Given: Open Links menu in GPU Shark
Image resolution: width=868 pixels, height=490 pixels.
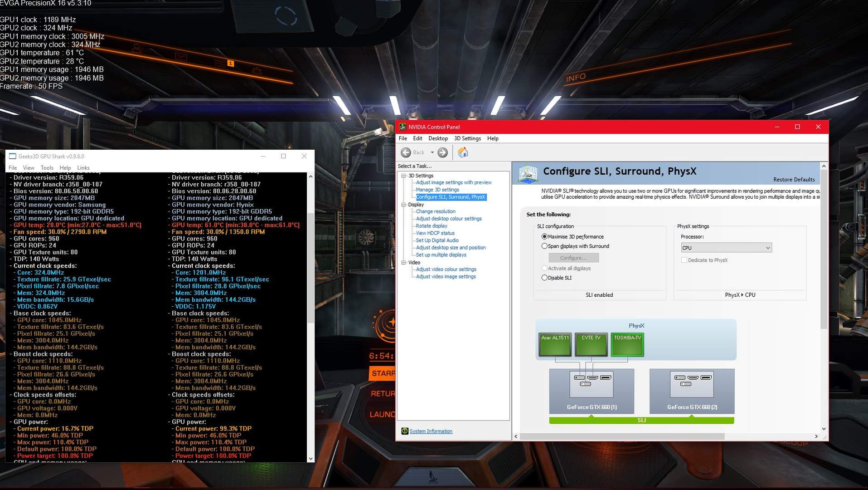Looking at the screenshot, I should click(x=83, y=168).
